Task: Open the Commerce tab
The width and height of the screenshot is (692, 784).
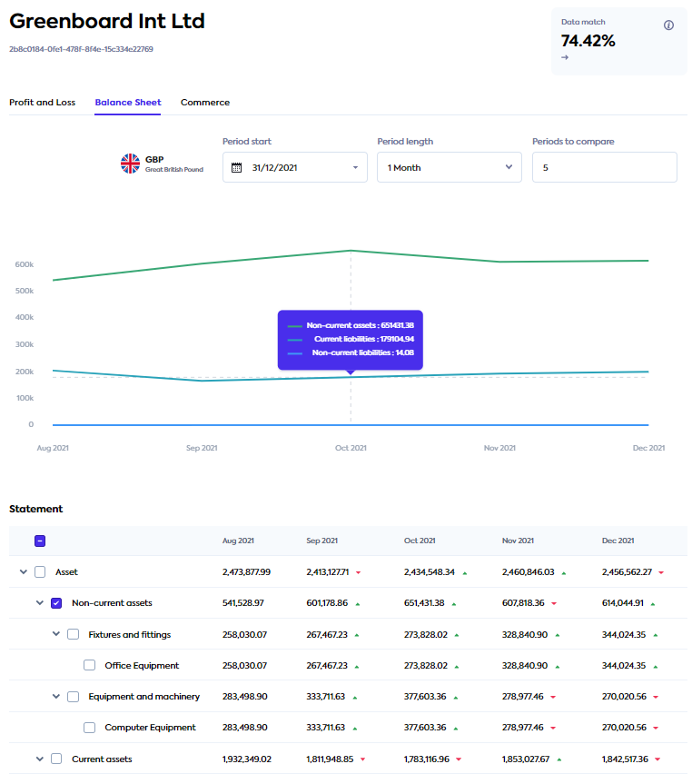Action: tap(205, 103)
